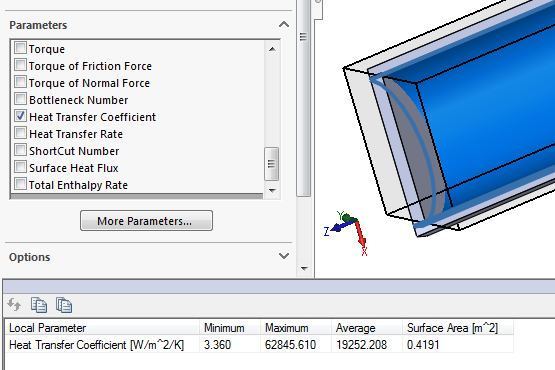Select the Heat Transfer Coefficient result row
The height and width of the screenshot is (370, 555).
259,345
